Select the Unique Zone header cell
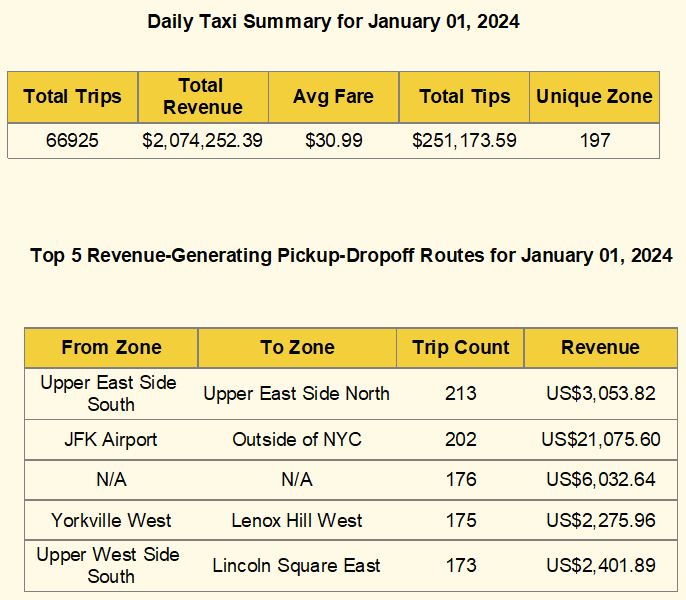The height and width of the screenshot is (600, 686). [x=594, y=97]
